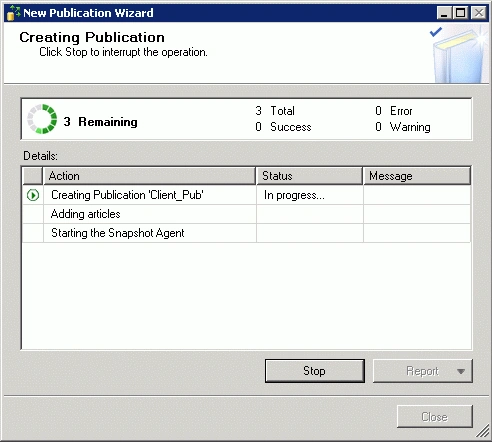This screenshot has height=442, width=492.
Task: Click the disabled Close button
Action: [x=435, y=416]
